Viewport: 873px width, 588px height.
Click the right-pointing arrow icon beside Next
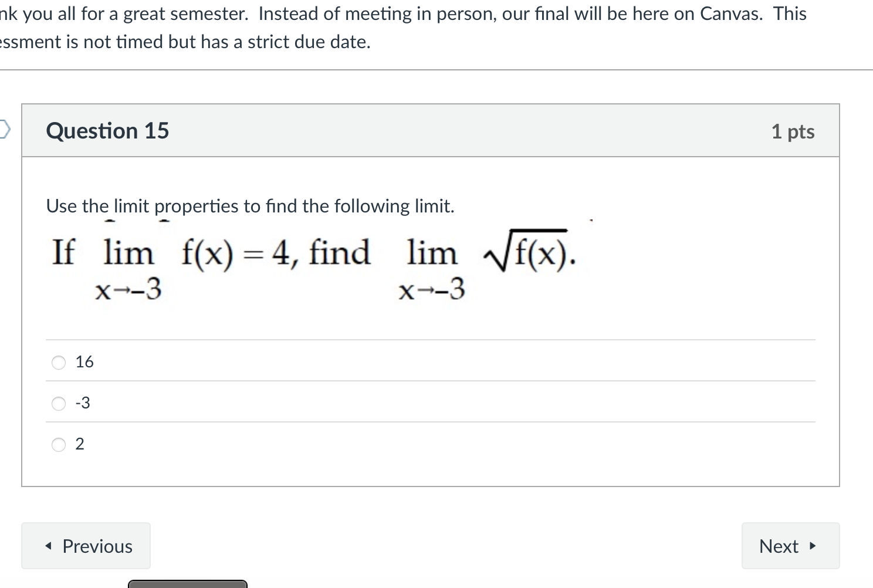tap(813, 546)
